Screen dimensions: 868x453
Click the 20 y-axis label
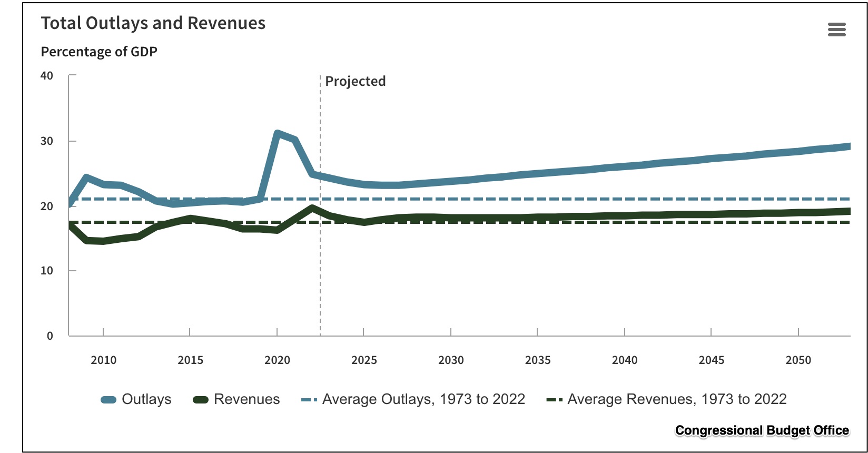pos(47,206)
